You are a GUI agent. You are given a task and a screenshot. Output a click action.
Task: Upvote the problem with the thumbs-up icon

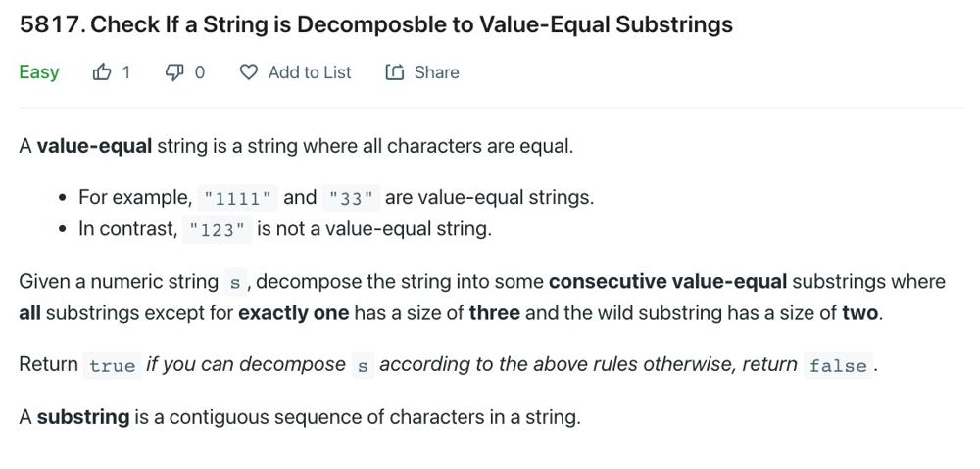(x=101, y=72)
